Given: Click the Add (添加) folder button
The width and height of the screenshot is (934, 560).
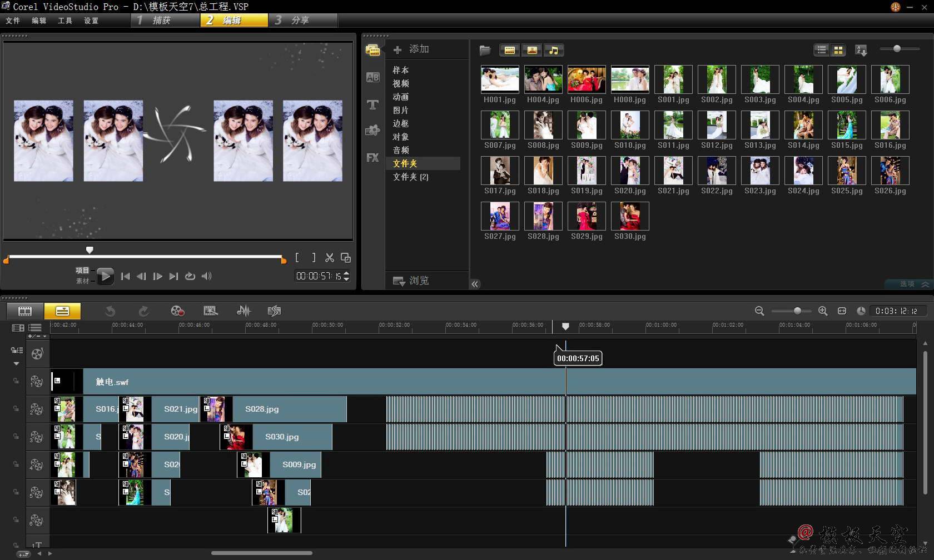Looking at the screenshot, I should click(411, 49).
